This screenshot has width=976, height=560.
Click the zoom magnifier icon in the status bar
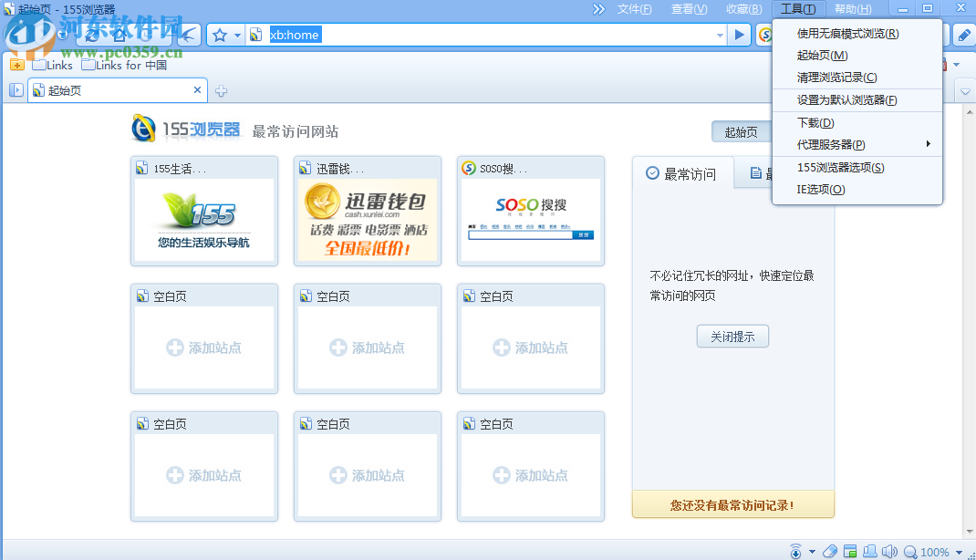(x=910, y=552)
